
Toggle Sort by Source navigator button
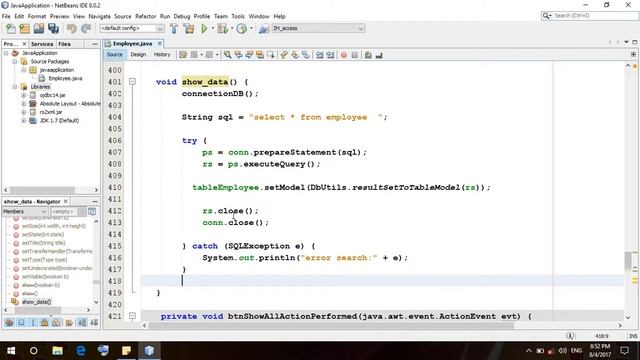coord(94,322)
